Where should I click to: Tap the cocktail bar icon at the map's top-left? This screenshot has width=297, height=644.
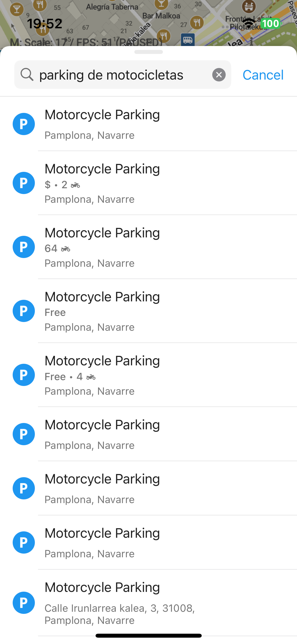pos(17,9)
